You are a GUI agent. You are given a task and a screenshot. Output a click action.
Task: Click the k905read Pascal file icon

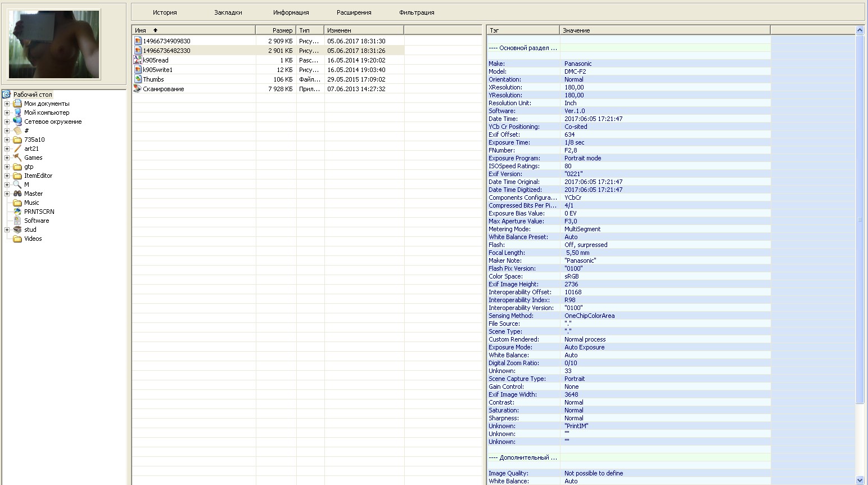(x=138, y=60)
